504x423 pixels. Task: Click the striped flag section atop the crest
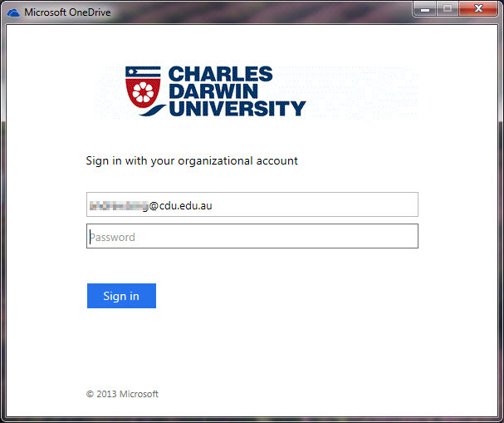(x=143, y=71)
